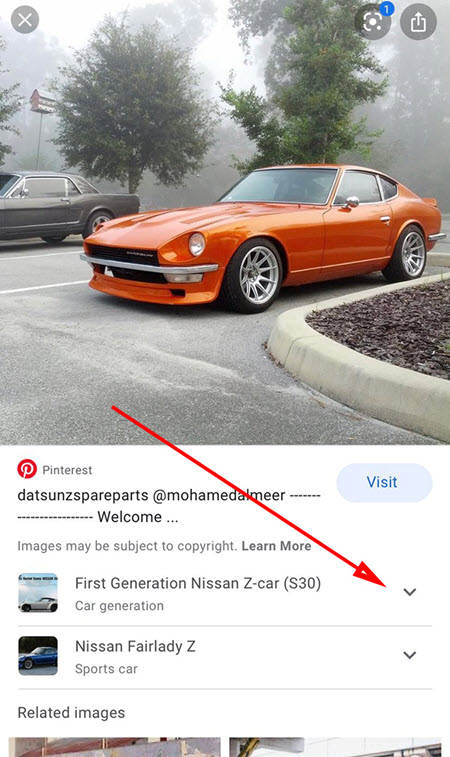The image size is (450, 757).
Task: Open Google Lens search icon
Action: (373, 22)
